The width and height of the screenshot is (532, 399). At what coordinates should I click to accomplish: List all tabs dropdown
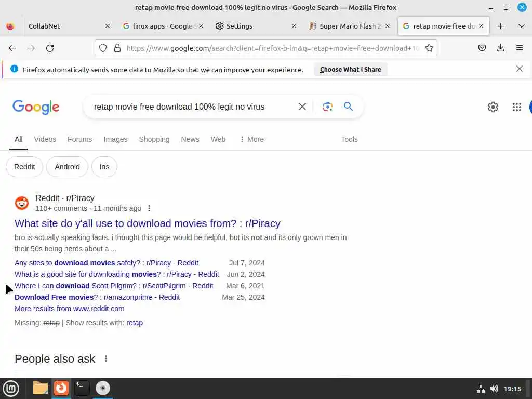(x=522, y=26)
